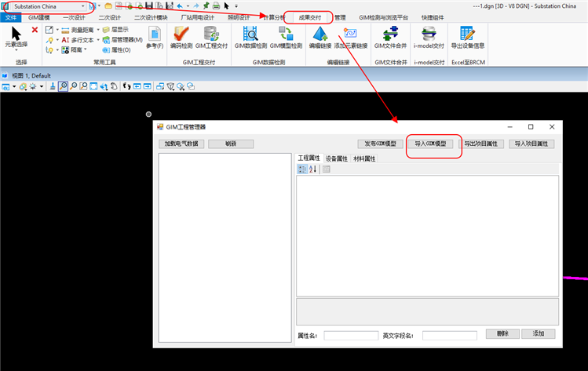The image size is (588, 371).
Task: Click the 加载电气数据 button
Action: [181, 144]
